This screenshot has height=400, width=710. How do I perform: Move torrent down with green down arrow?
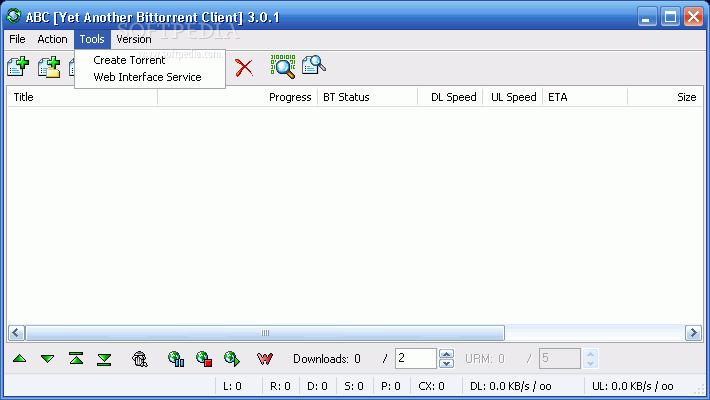[x=48, y=359]
